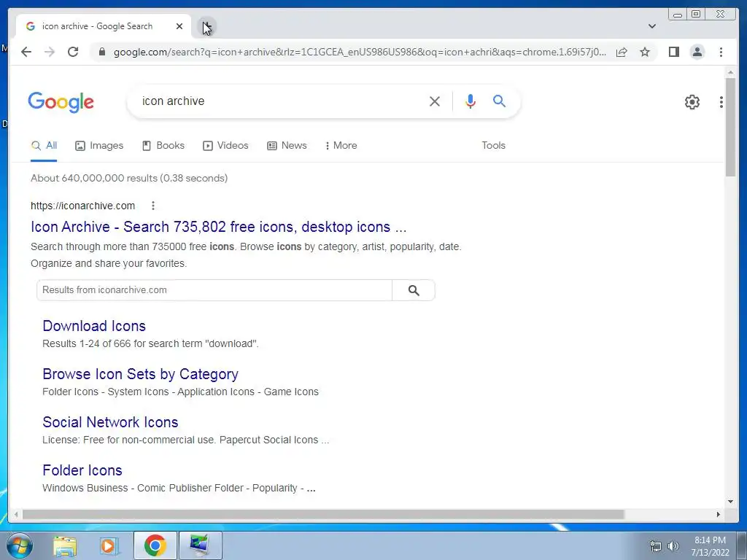Viewport: 747px width, 560px height.
Task: Expand the More search categories menu
Action: (341, 146)
